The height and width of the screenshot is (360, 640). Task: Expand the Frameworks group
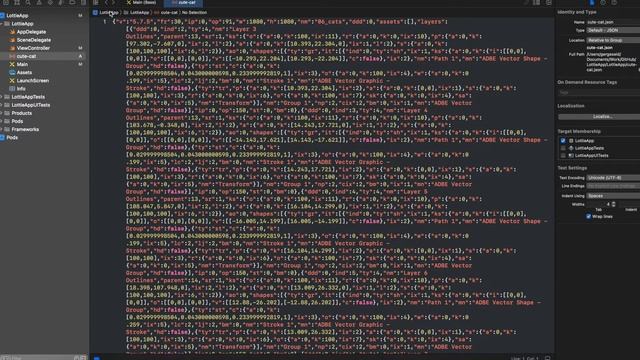[x=2, y=129]
